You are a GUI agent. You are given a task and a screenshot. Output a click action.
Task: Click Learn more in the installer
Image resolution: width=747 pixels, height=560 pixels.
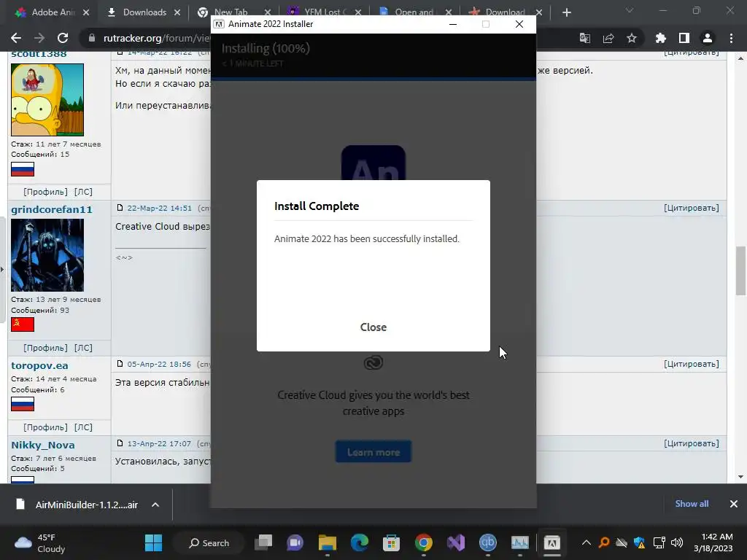click(373, 452)
